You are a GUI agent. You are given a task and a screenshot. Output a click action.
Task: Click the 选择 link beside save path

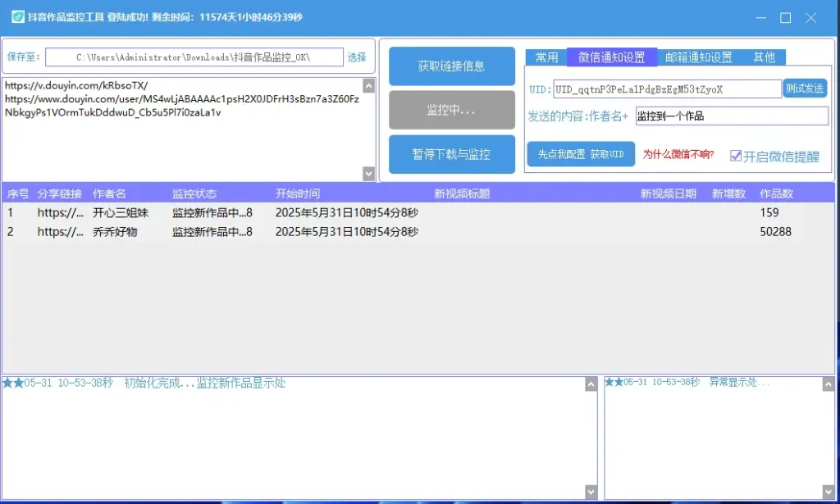pyautogui.click(x=357, y=57)
